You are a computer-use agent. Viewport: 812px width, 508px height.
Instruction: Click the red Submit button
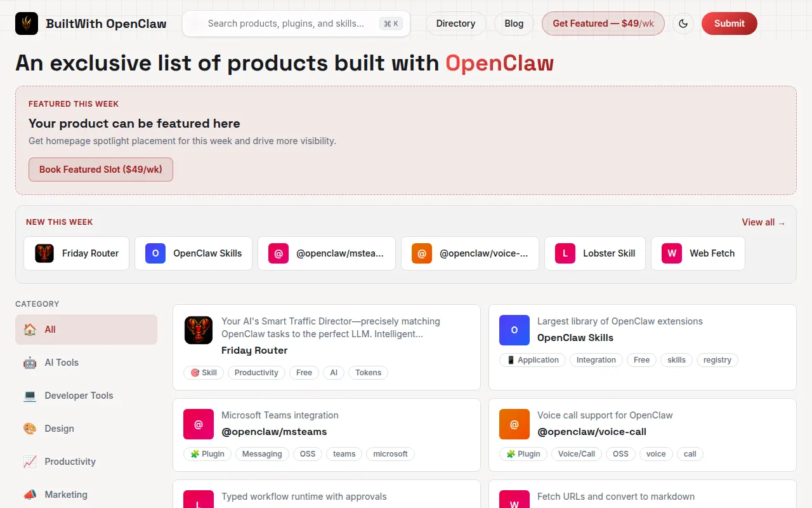pyautogui.click(x=730, y=23)
